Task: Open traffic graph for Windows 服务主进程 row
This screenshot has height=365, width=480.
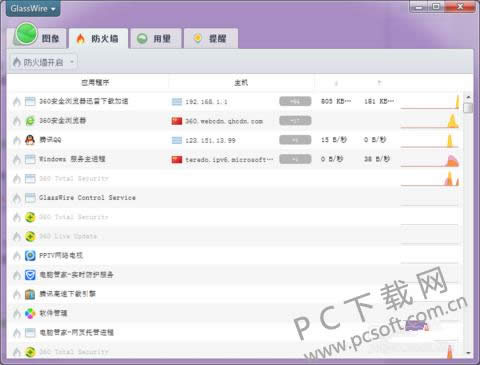Action: pyautogui.click(x=429, y=159)
